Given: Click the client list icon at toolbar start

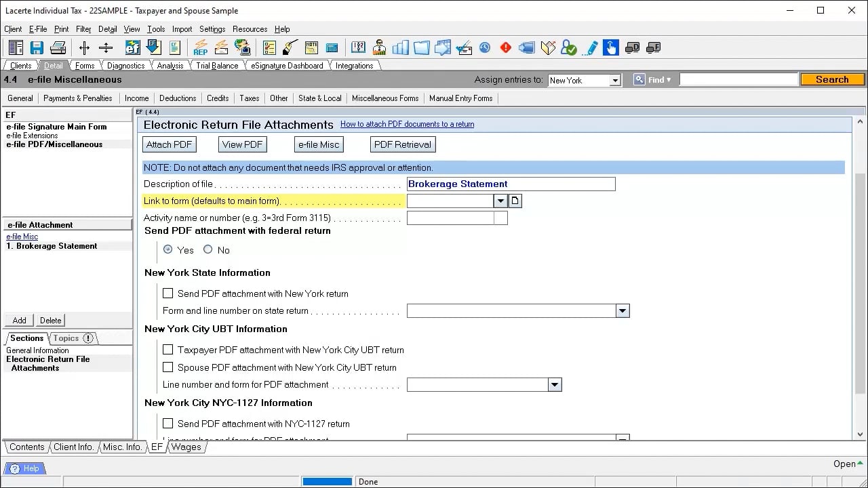Looking at the screenshot, I should tap(16, 47).
